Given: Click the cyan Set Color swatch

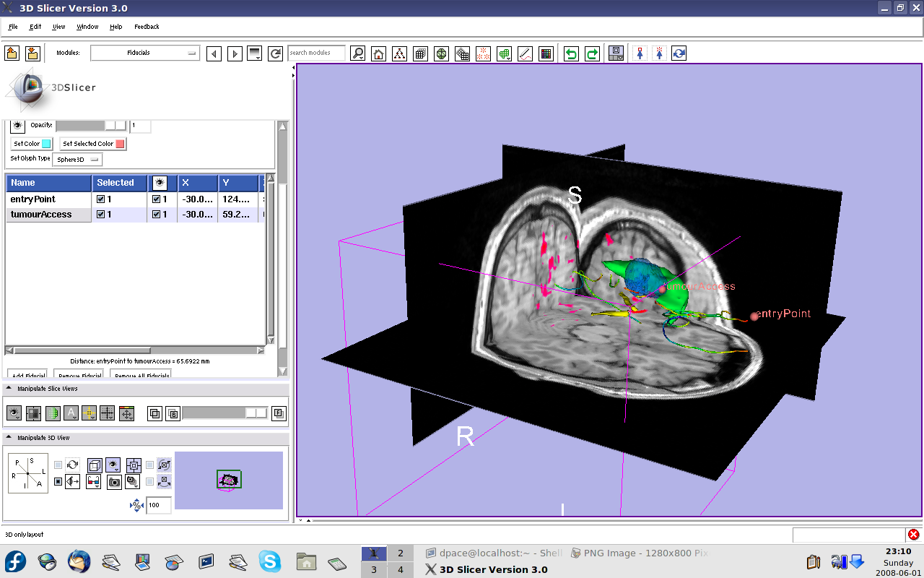Looking at the screenshot, I should pyautogui.click(x=46, y=144).
